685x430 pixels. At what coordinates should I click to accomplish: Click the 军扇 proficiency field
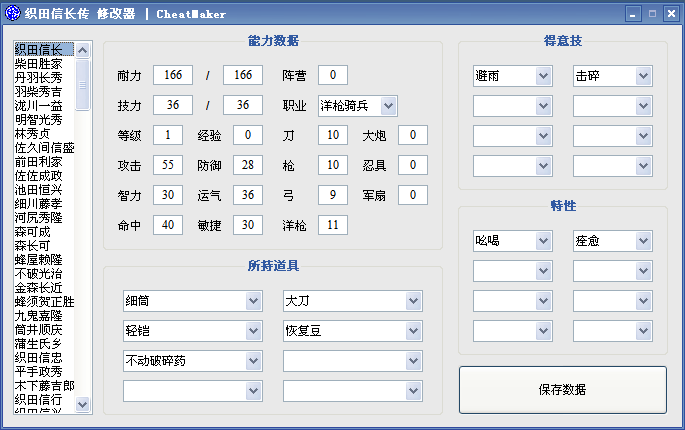coord(413,195)
